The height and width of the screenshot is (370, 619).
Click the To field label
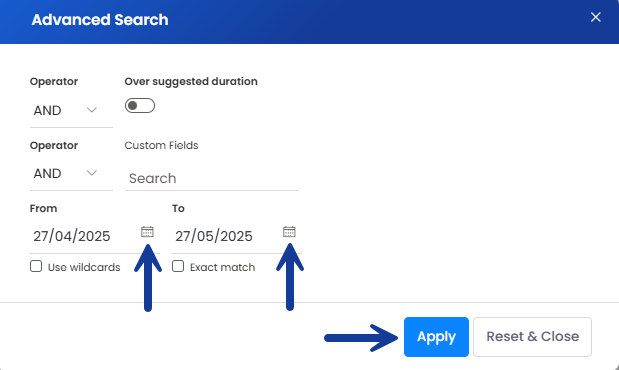tap(178, 208)
